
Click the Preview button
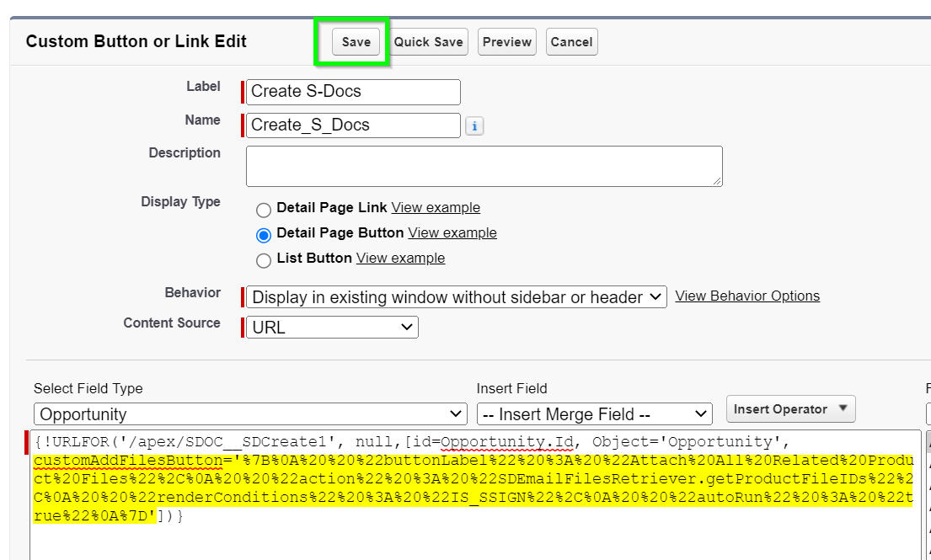tap(507, 42)
